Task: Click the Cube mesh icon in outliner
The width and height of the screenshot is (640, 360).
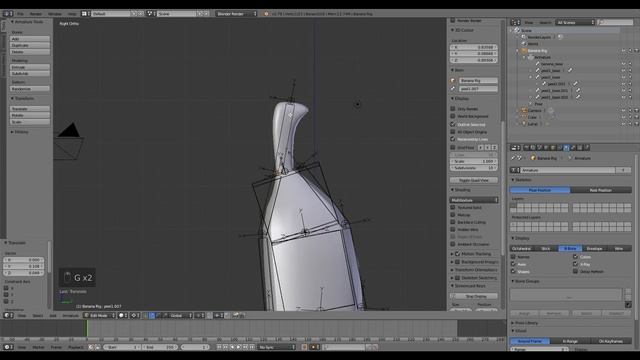Action: tap(524, 117)
